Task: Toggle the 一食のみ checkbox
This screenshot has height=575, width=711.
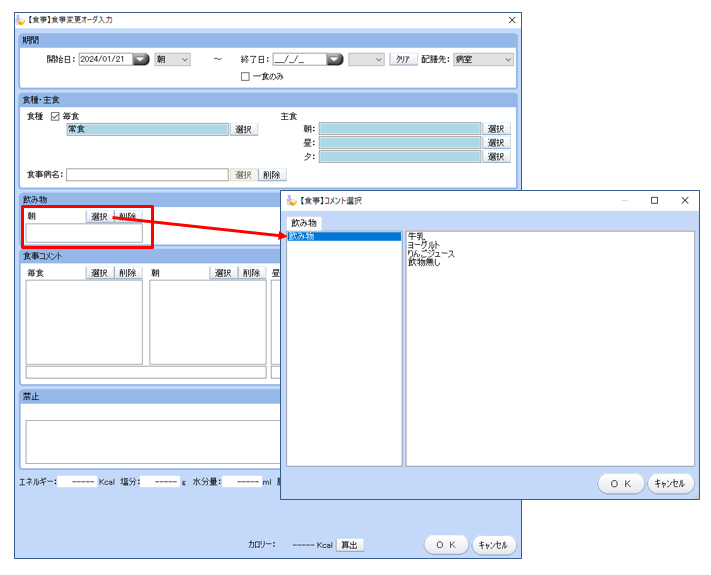Action: [245, 77]
